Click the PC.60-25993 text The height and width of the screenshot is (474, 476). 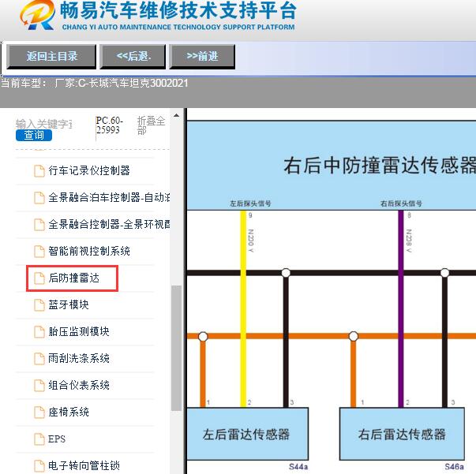point(109,125)
